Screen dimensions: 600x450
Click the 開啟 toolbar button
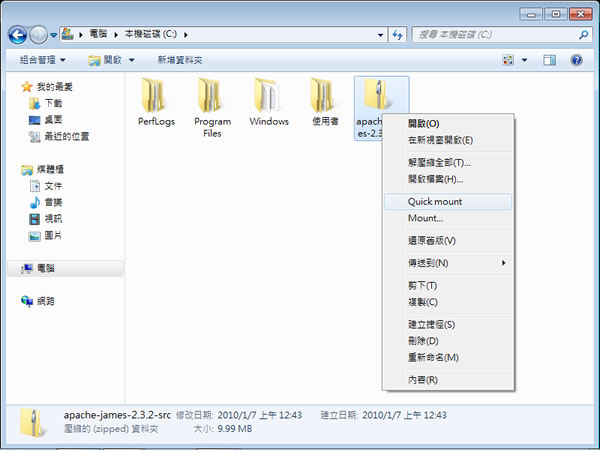tap(105, 60)
